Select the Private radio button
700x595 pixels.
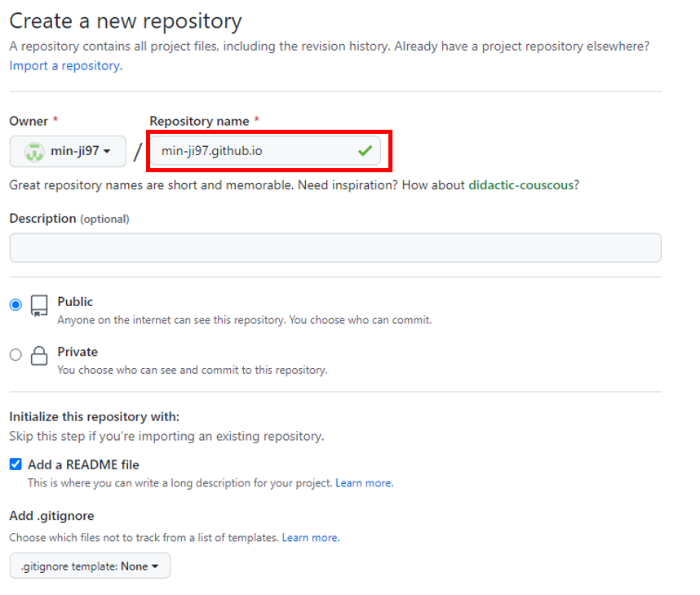point(16,355)
